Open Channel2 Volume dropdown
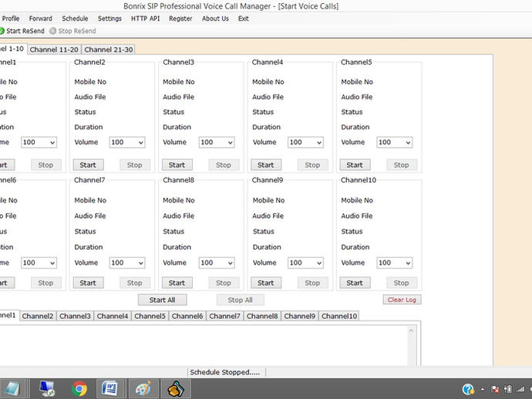This screenshot has width=532, height=399. pos(127,142)
